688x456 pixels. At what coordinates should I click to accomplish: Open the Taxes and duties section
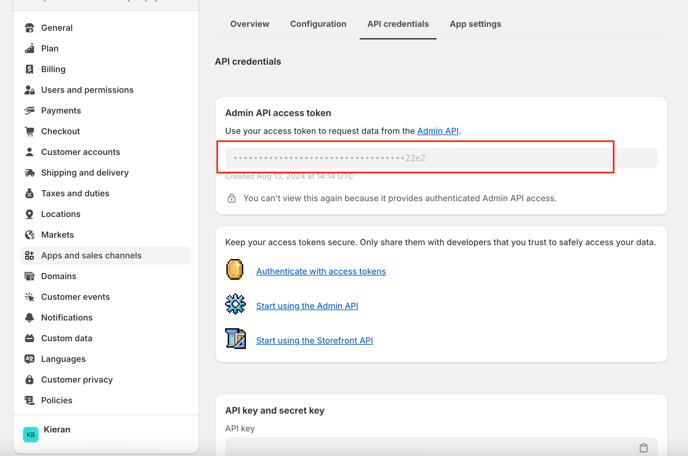click(75, 193)
